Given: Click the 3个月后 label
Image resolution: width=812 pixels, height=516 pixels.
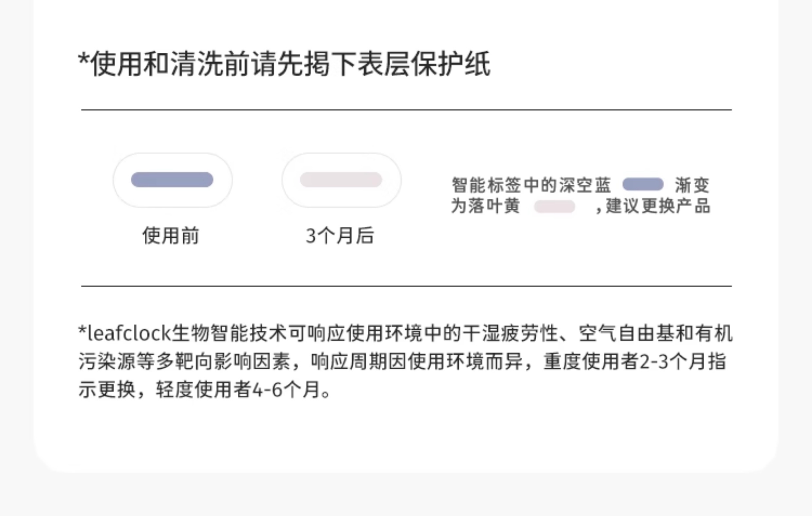Looking at the screenshot, I should pyautogui.click(x=340, y=235).
